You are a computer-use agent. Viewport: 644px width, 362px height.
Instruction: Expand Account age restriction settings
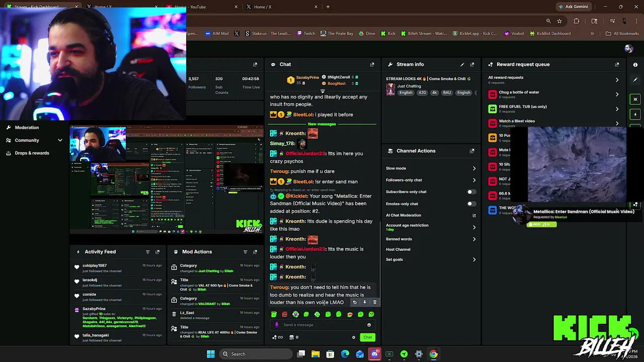click(474, 227)
